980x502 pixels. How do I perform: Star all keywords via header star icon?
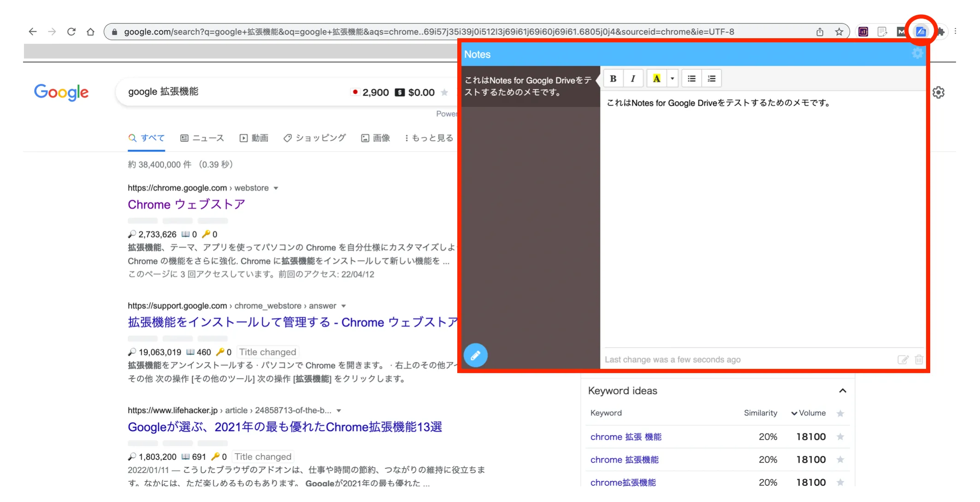click(x=840, y=413)
